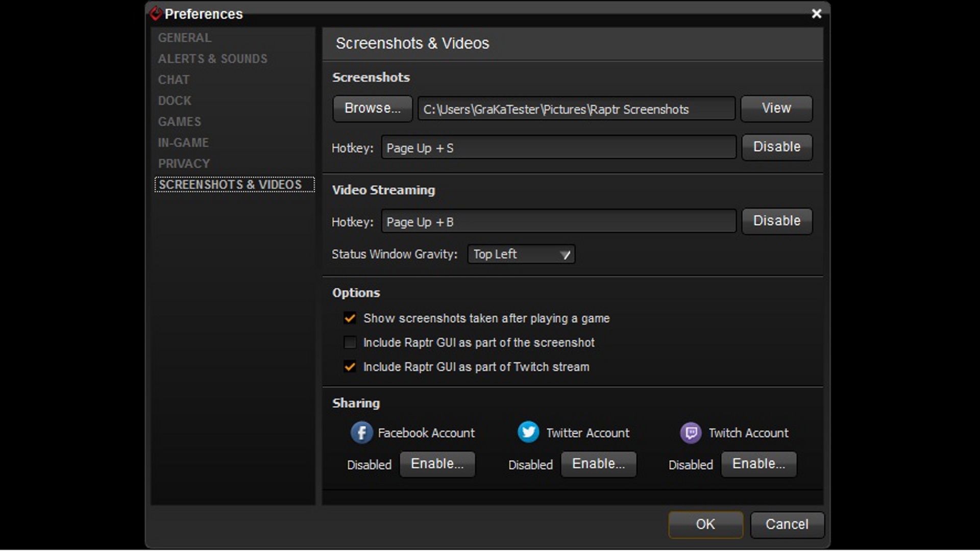Enable Include Raptr GUI in screenshot
Viewport: 980px width, 551px height.
tap(350, 342)
